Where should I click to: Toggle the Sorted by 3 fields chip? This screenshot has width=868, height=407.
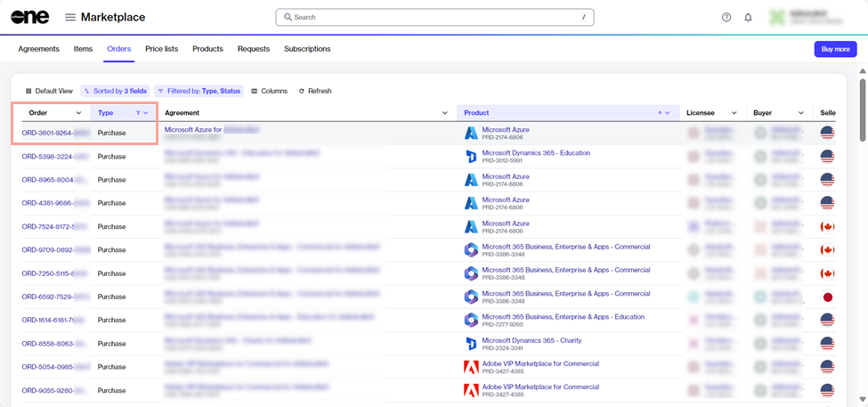pyautogui.click(x=114, y=91)
